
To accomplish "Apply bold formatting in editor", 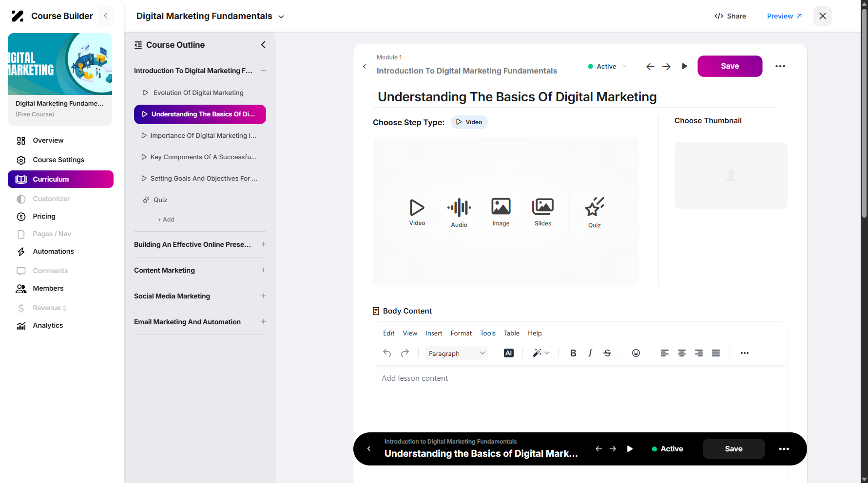I will pos(573,353).
